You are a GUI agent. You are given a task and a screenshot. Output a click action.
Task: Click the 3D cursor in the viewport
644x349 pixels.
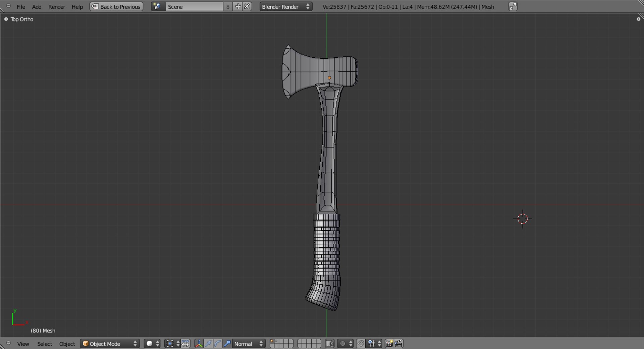[523, 219]
